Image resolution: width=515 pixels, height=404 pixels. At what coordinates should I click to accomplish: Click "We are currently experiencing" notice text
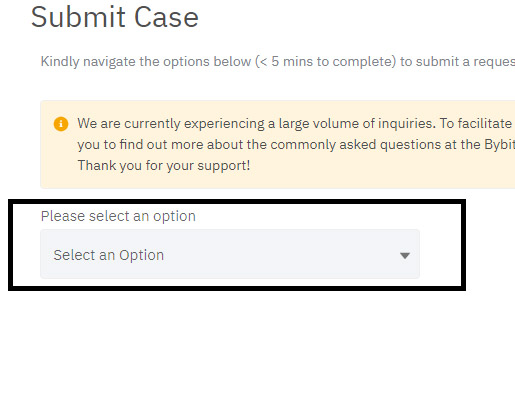pos(171,124)
